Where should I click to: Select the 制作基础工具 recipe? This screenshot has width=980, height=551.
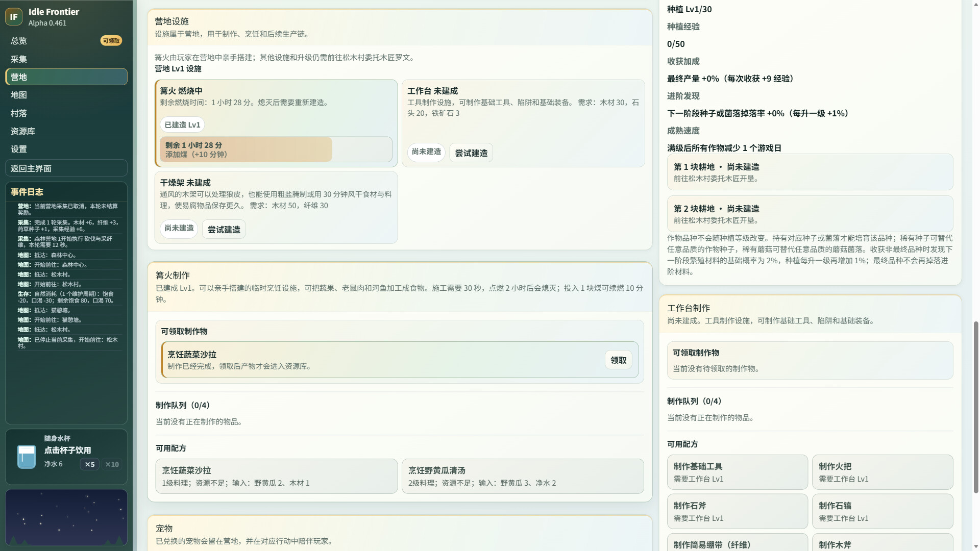[x=737, y=472]
